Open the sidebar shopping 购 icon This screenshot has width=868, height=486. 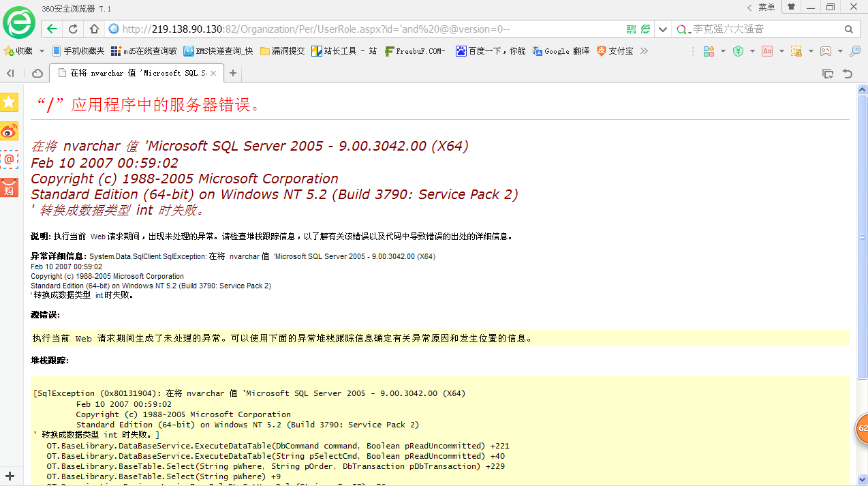pos(10,187)
